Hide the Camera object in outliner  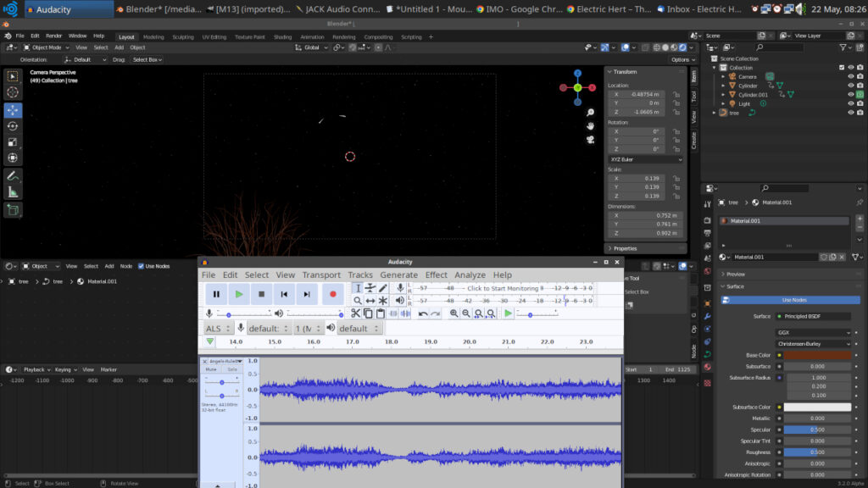coord(851,77)
